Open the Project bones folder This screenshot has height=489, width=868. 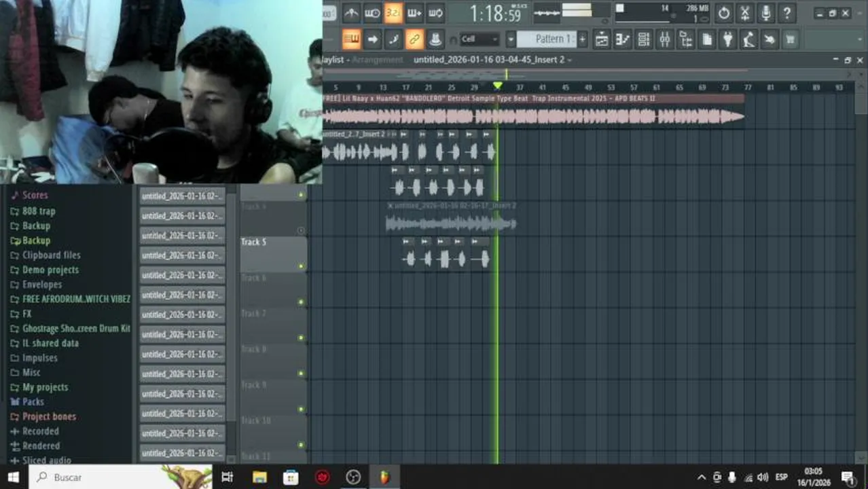click(x=43, y=416)
